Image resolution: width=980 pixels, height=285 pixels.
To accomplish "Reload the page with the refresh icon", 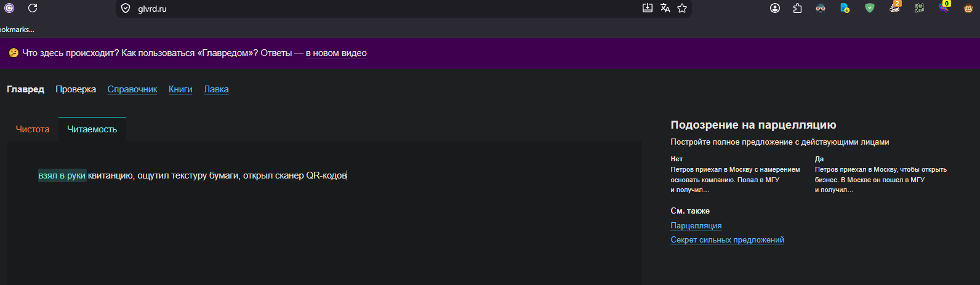I will (x=33, y=8).
